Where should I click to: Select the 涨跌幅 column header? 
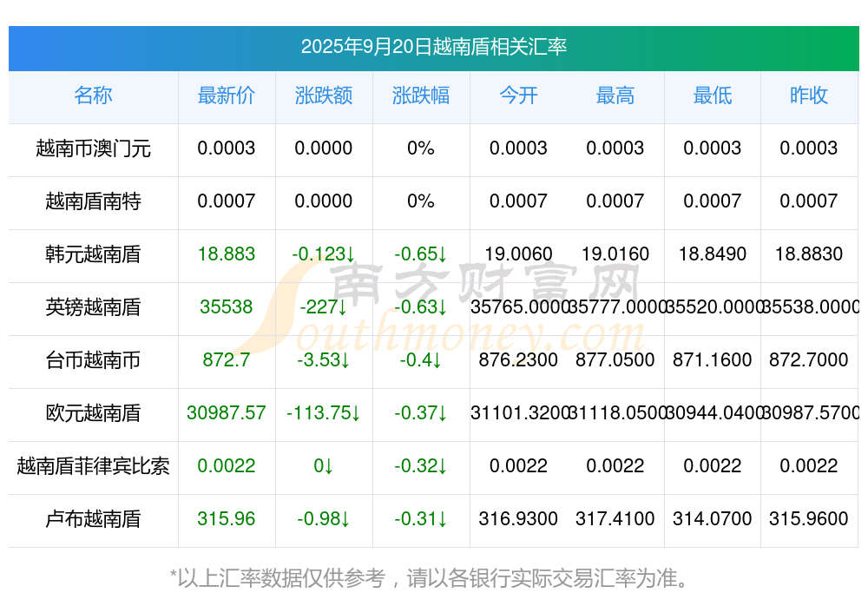421,96
